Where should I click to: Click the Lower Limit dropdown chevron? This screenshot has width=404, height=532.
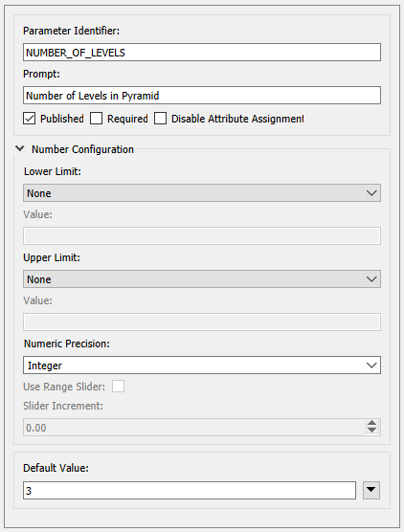[x=371, y=193]
